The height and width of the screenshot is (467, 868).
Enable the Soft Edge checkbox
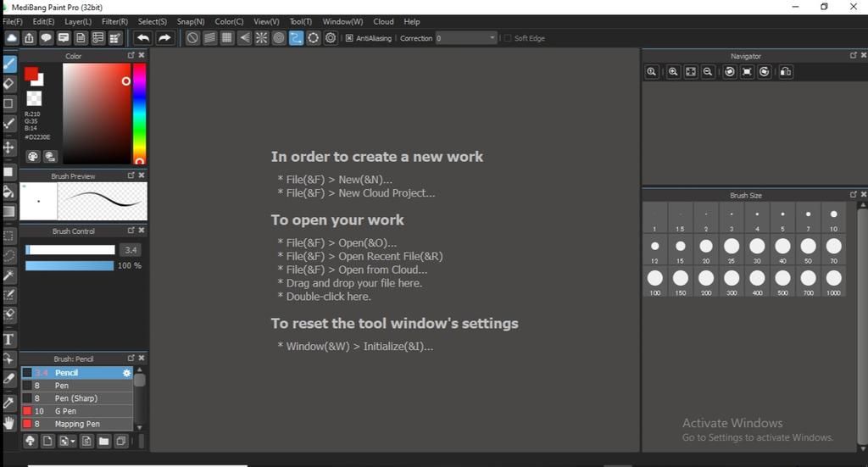(508, 38)
